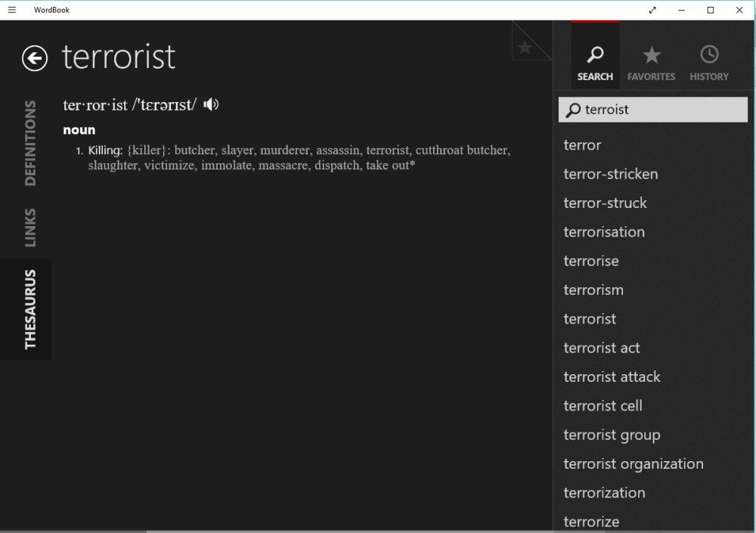Select the Thesaurus section tab
The image size is (756, 533).
tap(30, 309)
